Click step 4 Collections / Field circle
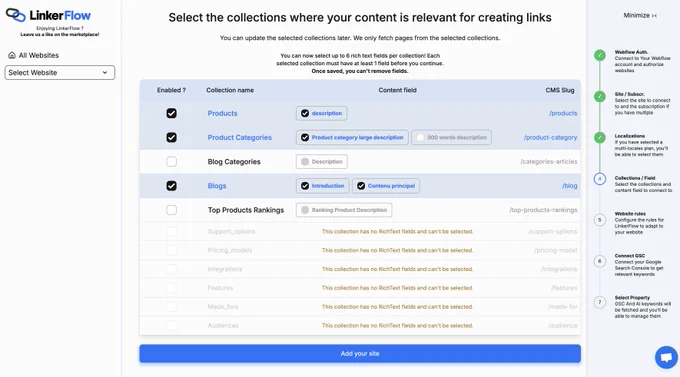680x377 pixels. click(600, 179)
